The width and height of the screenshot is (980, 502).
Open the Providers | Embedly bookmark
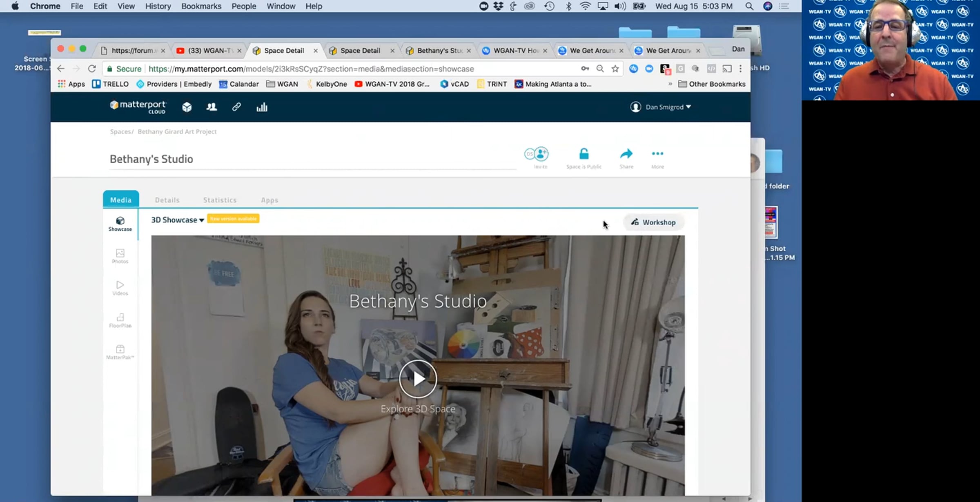tap(174, 84)
